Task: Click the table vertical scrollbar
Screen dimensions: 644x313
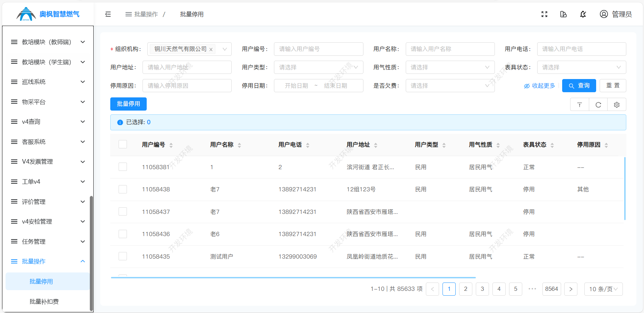Action: (x=625, y=189)
